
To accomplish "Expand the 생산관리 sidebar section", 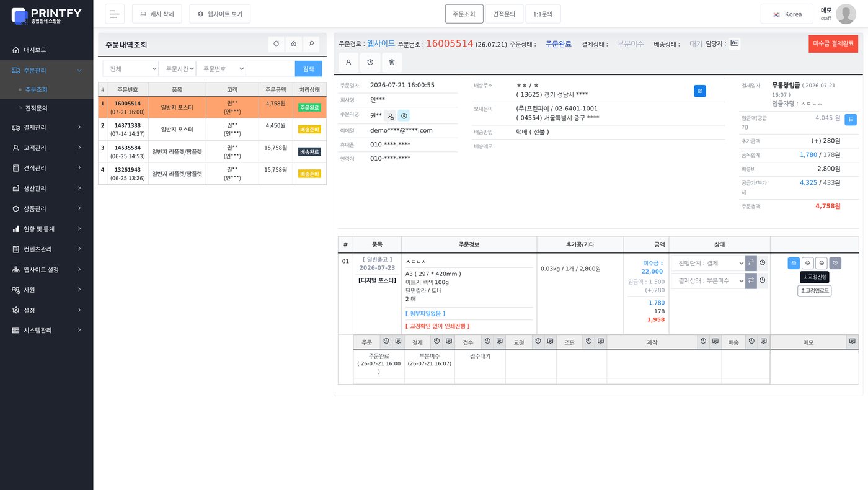I will (x=46, y=189).
